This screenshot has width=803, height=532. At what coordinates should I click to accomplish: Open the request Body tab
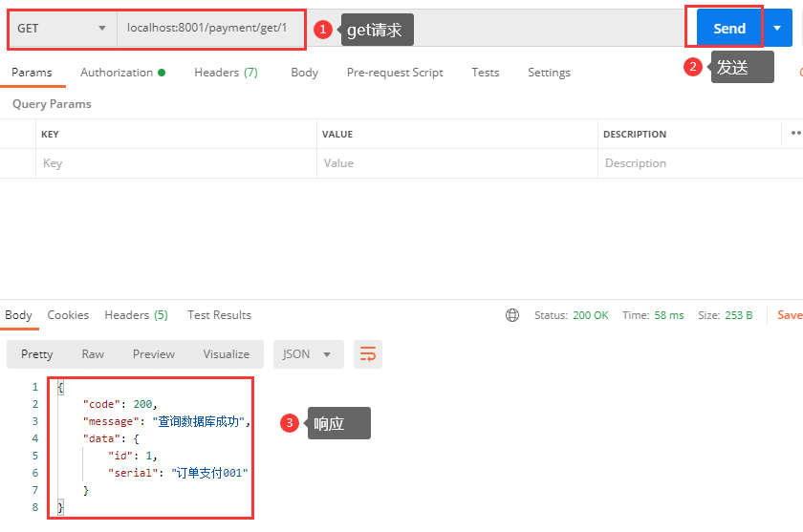305,73
